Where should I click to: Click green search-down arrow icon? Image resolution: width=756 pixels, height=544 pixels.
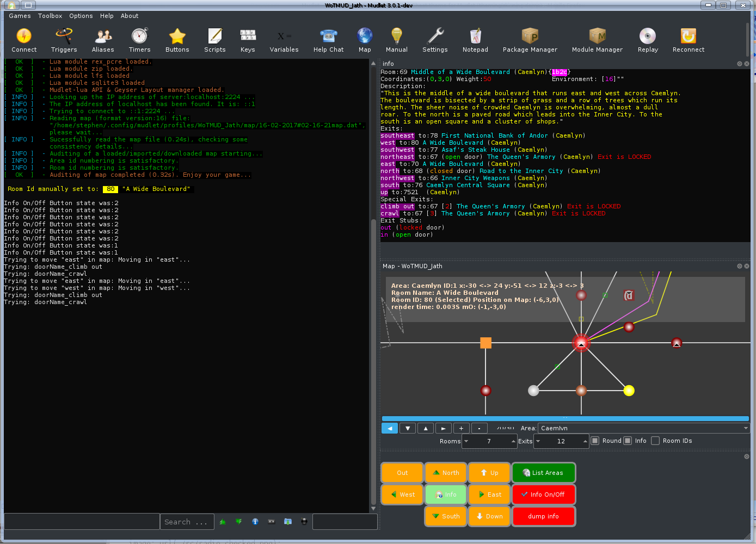239,522
